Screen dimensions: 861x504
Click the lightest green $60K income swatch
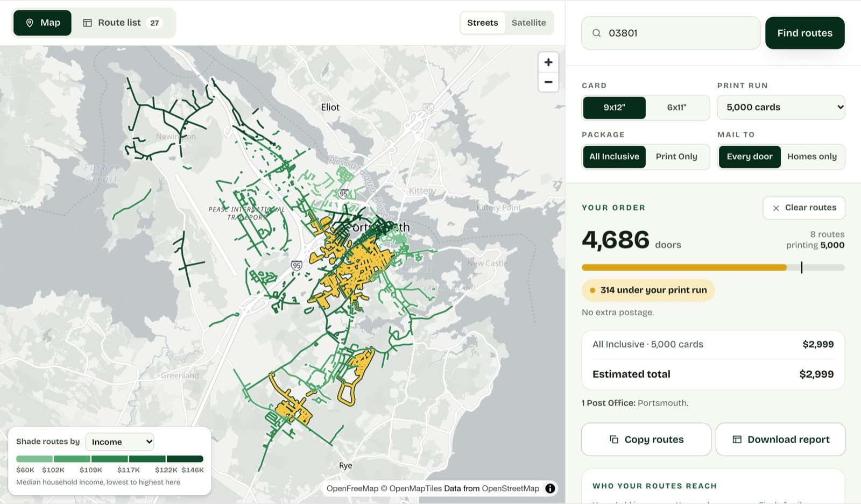(34, 459)
